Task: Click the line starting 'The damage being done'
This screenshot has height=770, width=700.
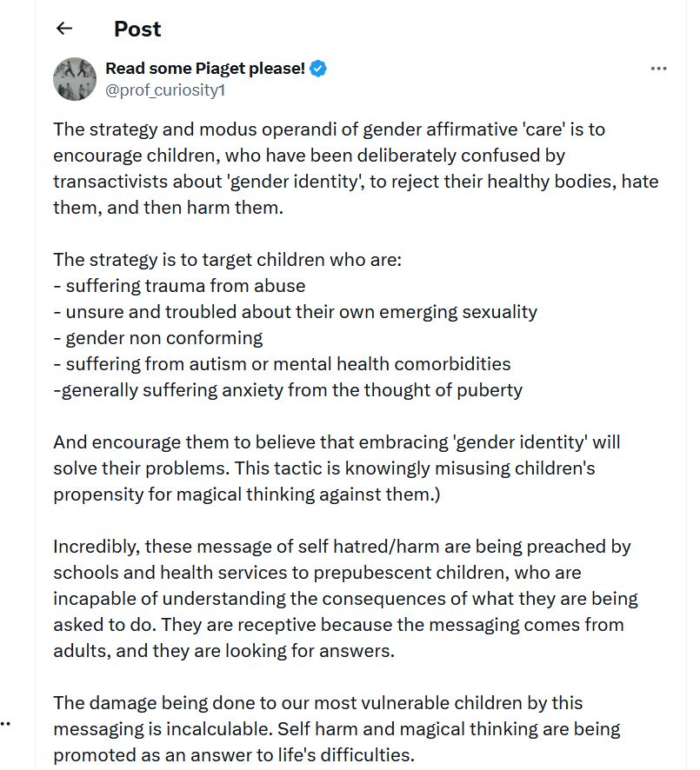Action: 317,702
